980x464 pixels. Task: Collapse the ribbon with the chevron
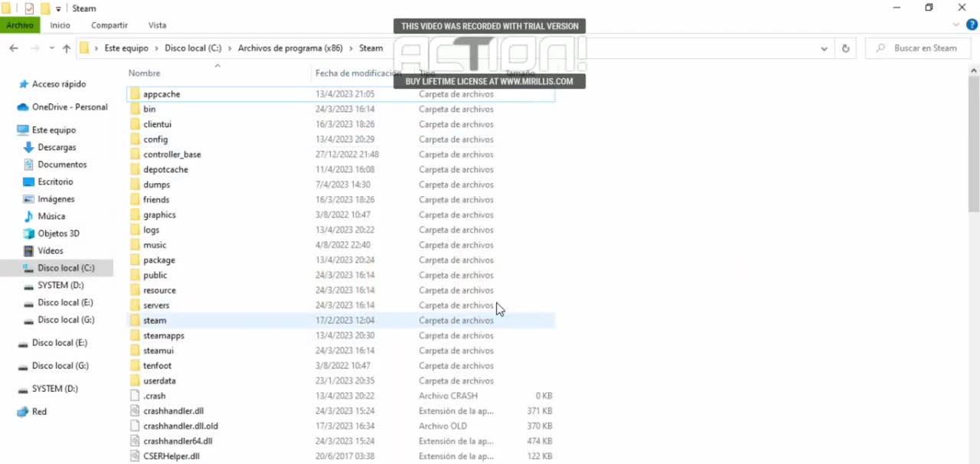[955, 25]
